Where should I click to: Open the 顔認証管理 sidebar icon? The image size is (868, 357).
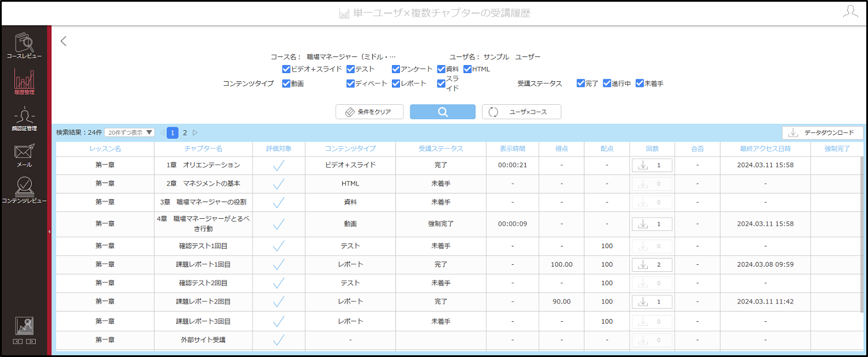pos(24,119)
